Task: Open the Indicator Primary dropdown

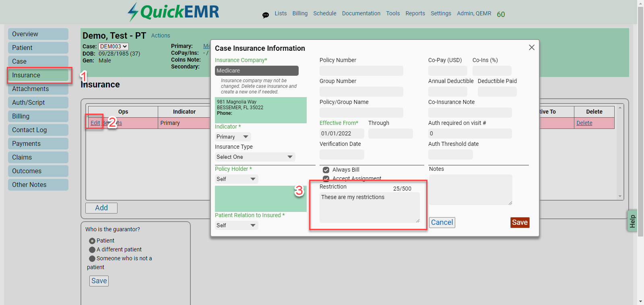Action: point(233,137)
